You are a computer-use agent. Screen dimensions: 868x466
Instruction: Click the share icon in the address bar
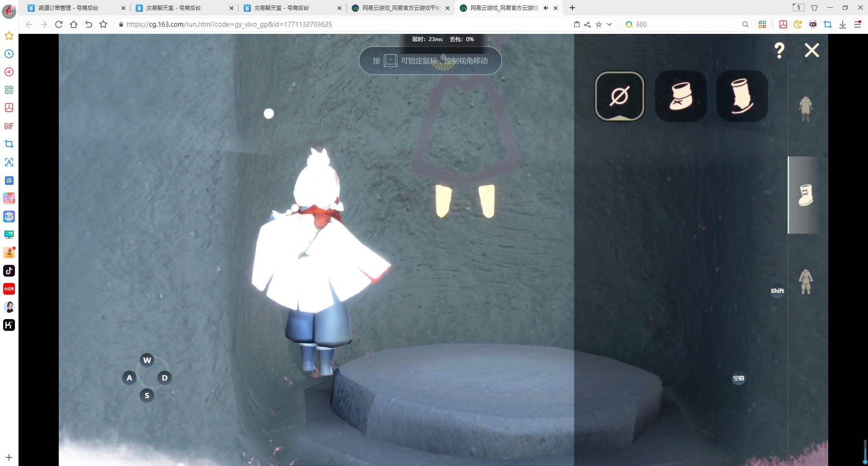[587, 24]
